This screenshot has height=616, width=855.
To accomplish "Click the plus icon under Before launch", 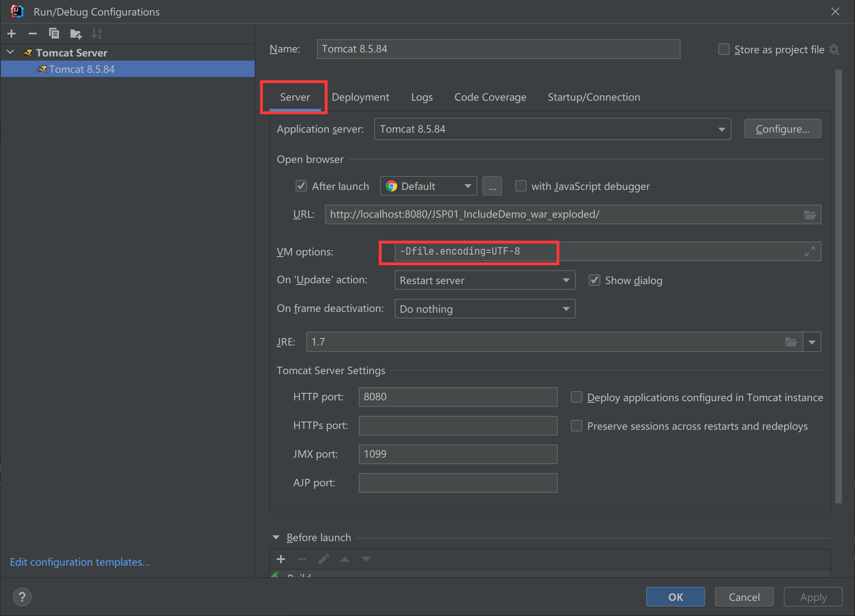I will (x=281, y=559).
